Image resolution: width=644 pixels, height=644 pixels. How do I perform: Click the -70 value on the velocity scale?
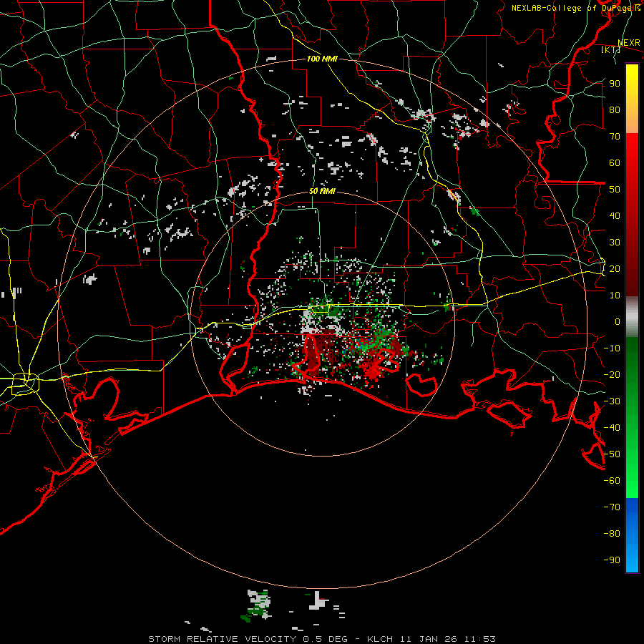pos(612,507)
